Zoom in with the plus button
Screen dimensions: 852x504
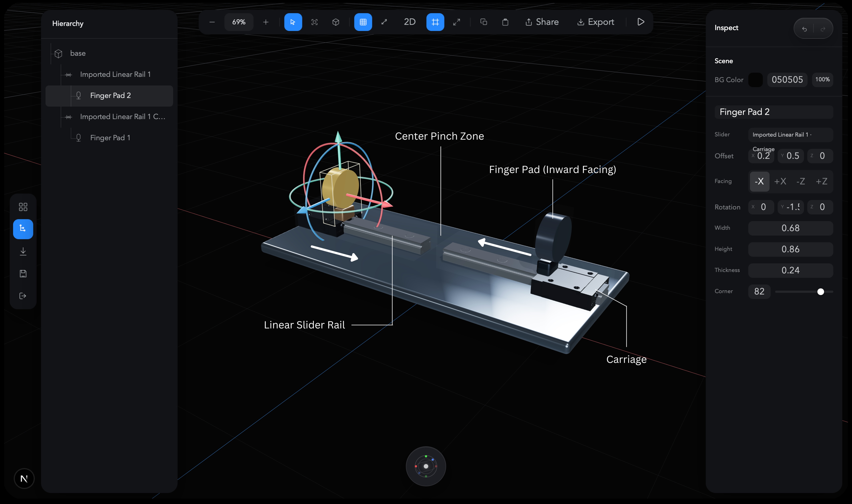tap(266, 22)
